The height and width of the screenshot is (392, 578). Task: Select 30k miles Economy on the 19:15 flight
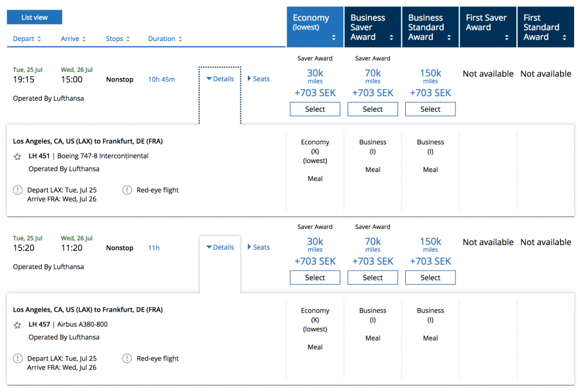[x=315, y=110]
